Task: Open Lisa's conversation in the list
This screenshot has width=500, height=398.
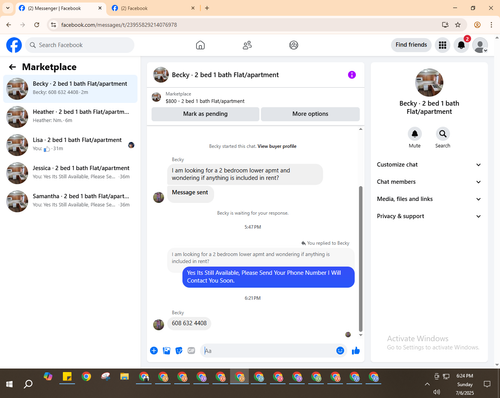Action: (x=70, y=145)
